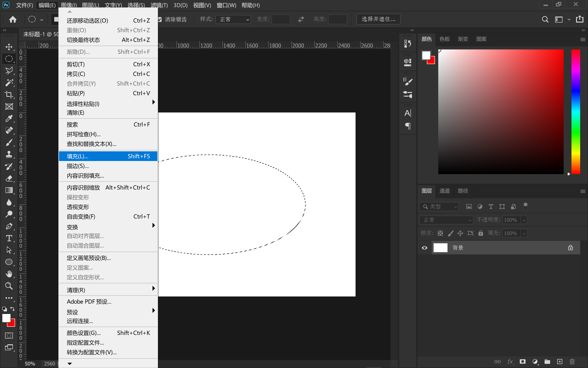588x368 pixels.
Task: Toggle lock all padlock icon
Action: pos(481,233)
